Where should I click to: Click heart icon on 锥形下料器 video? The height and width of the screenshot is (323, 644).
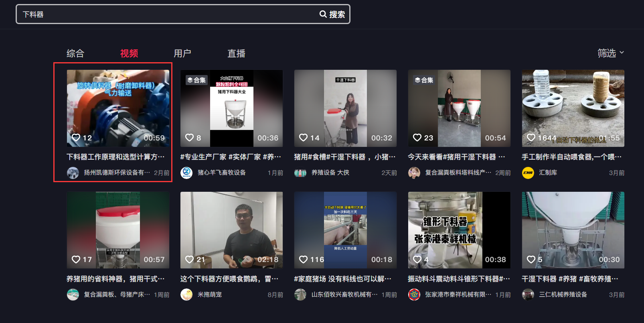tap(417, 260)
